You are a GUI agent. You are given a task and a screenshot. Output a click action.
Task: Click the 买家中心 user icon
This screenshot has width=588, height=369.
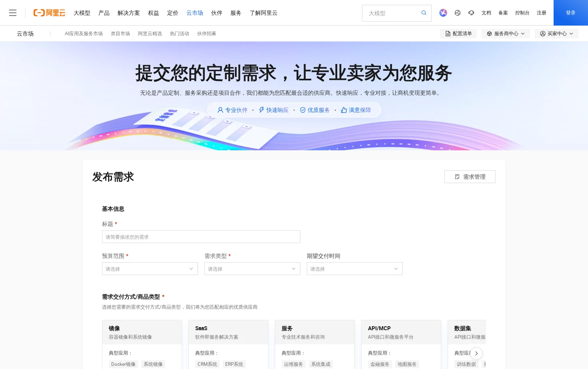click(x=543, y=34)
